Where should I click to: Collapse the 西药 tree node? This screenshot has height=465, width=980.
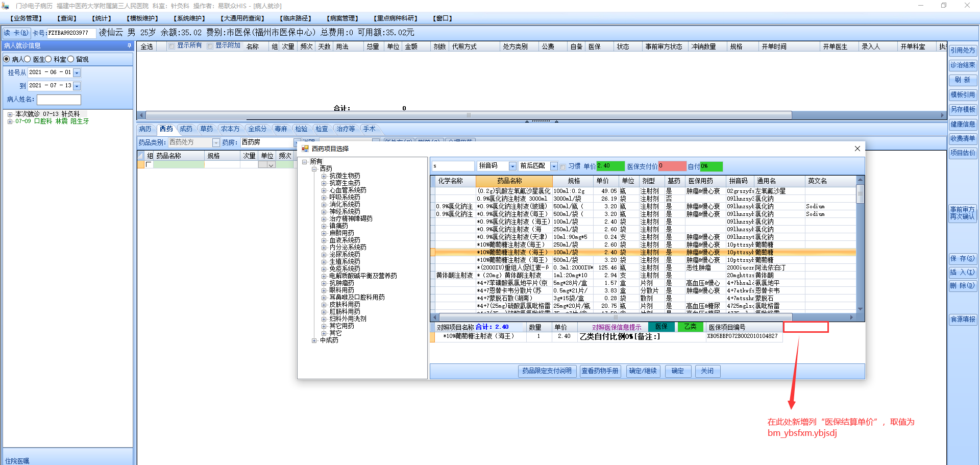[x=314, y=169]
